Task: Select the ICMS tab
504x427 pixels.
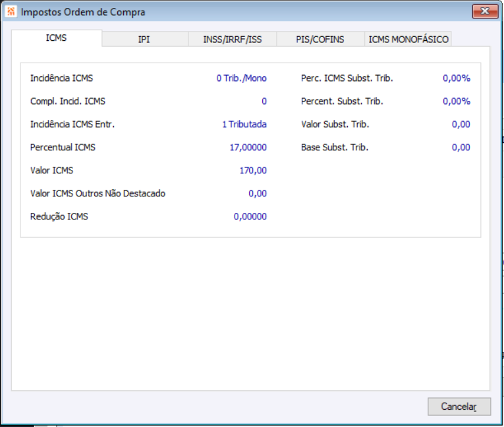Action: point(57,38)
